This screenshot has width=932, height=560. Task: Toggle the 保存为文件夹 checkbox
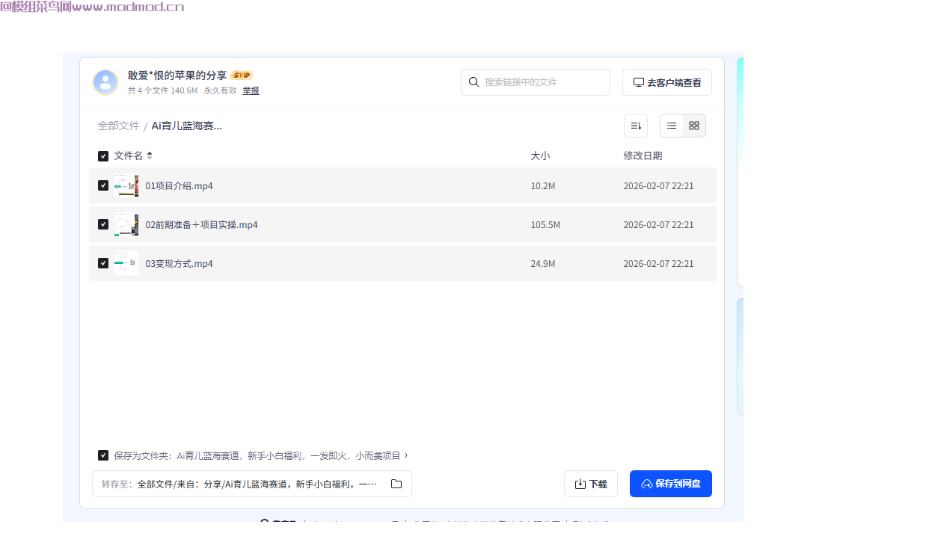pyautogui.click(x=103, y=455)
